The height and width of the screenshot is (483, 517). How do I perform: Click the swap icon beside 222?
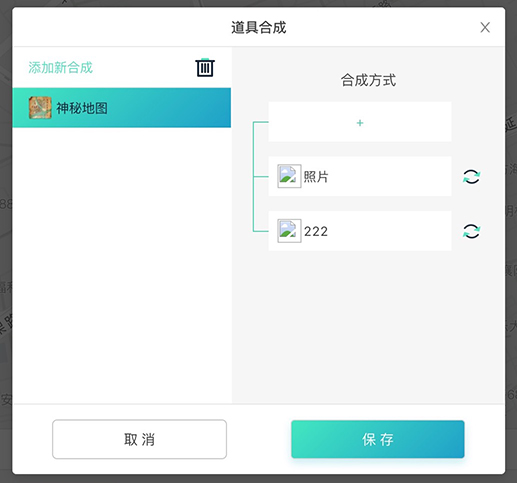click(471, 231)
